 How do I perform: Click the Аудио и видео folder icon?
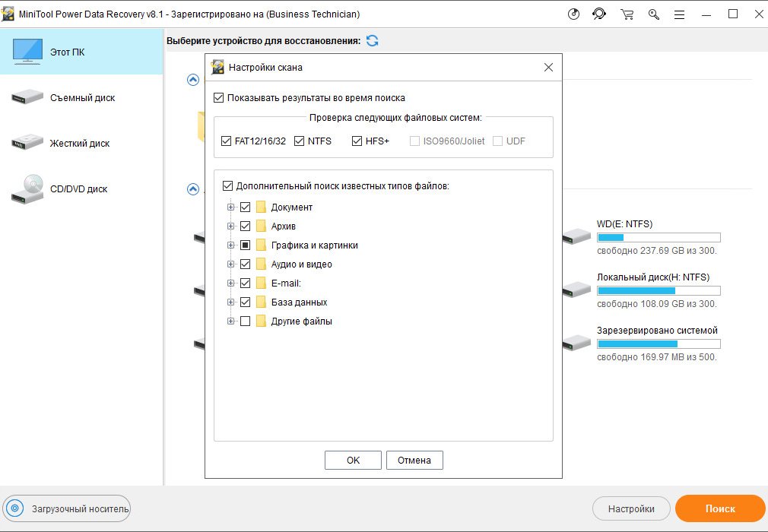[261, 264]
